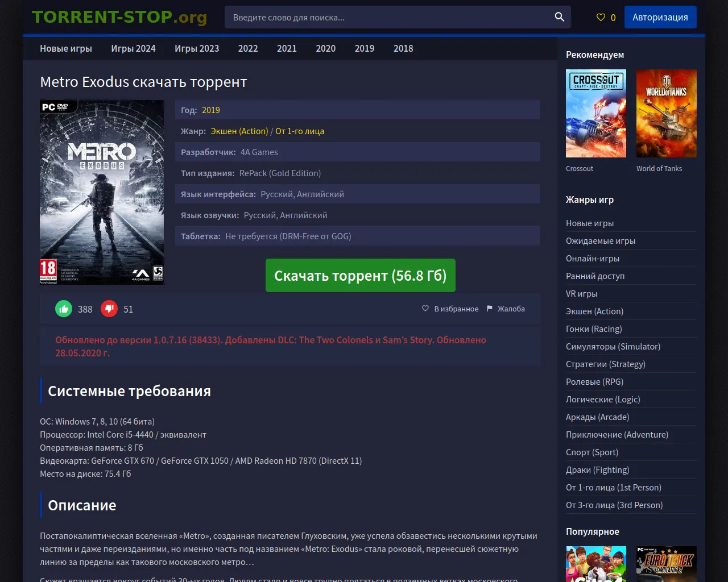Open sidebar Онлайн-игры genre

point(593,258)
